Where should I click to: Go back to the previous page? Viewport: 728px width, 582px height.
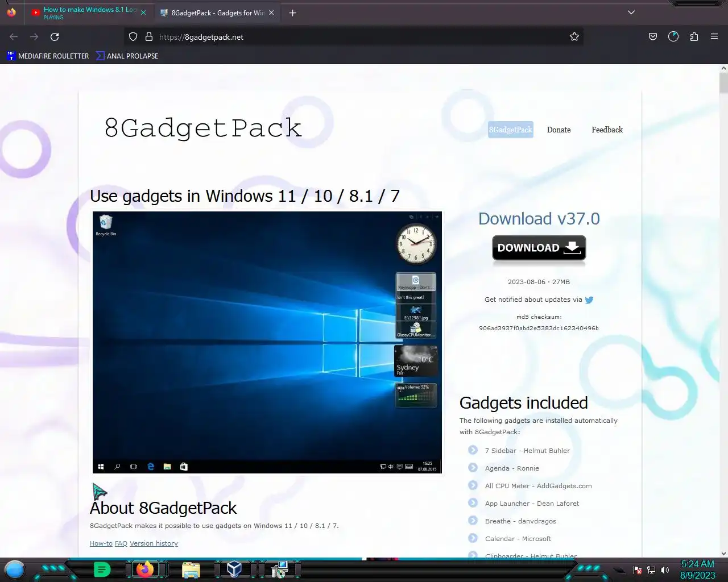click(14, 37)
